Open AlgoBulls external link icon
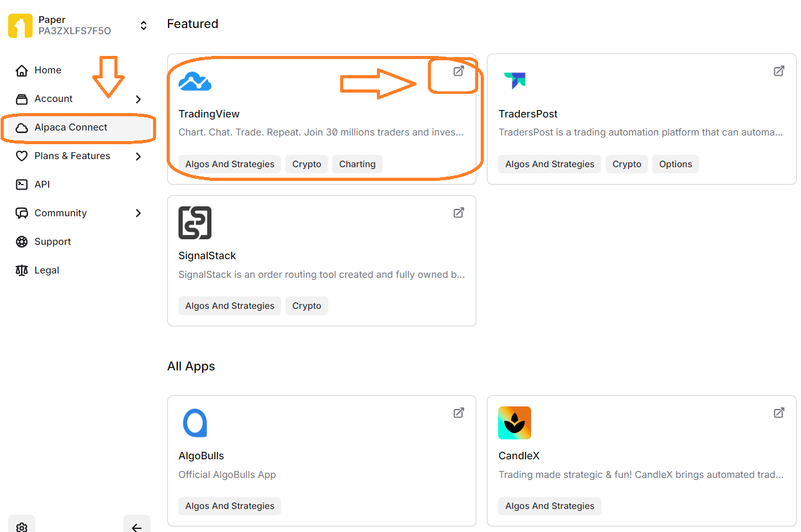 pyautogui.click(x=458, y=413)
